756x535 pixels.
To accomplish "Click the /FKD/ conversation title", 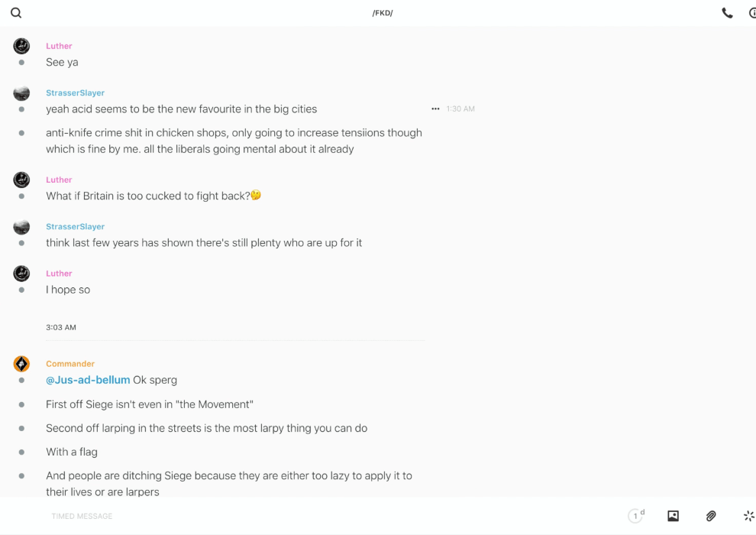I will (383, 13).
